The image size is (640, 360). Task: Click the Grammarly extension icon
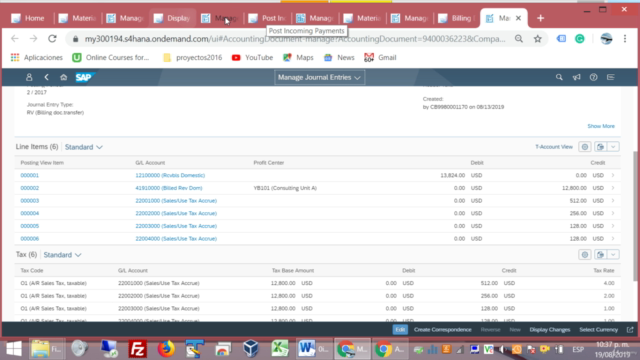580,39
